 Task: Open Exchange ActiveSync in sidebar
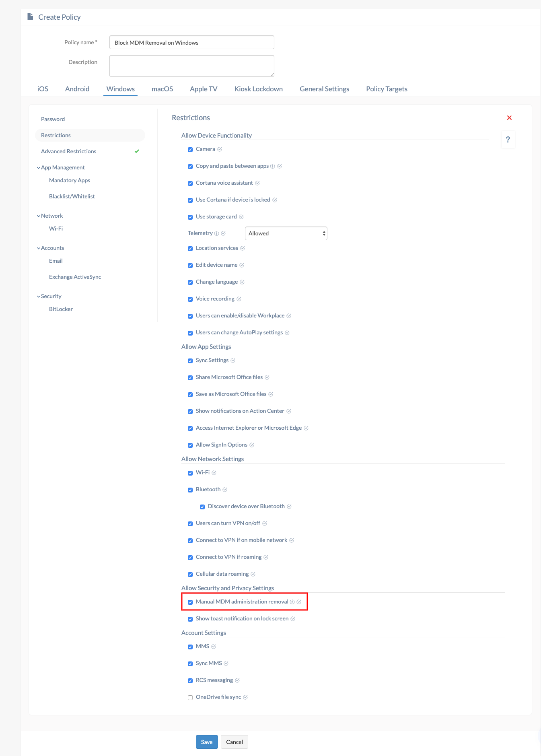point(75,277)
